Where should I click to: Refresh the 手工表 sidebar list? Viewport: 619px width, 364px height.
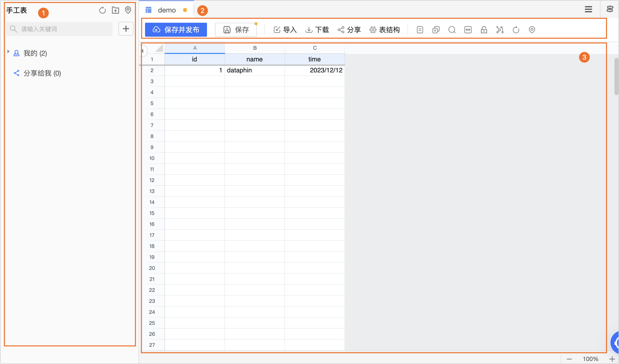pos(102,10)
